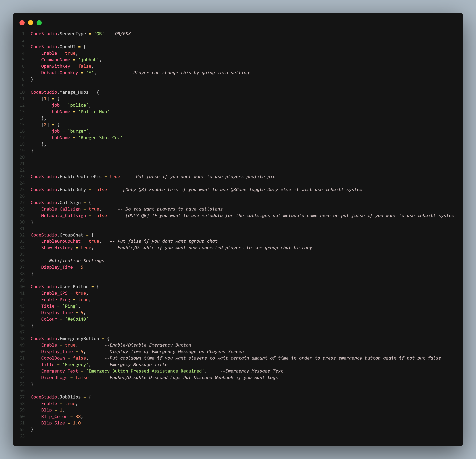Image resolution: width=476 pixels, height=459 pixels.
Task: Click '[1] = {' table index line
Action: [x=50, y=99]
